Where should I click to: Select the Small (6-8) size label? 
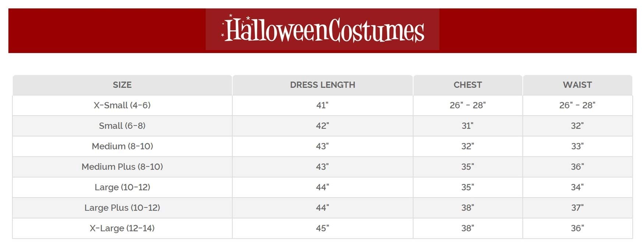pos(122,126)
